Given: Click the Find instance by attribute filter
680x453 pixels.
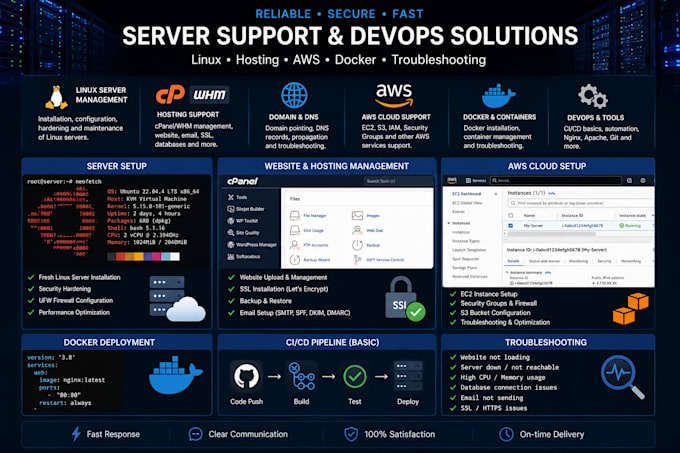Looking at the screenshot, I should 581,203.
